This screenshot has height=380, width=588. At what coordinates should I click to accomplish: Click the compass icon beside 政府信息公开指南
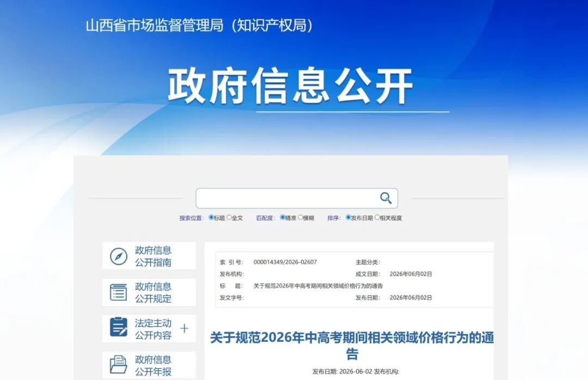(x=119, y=256)
